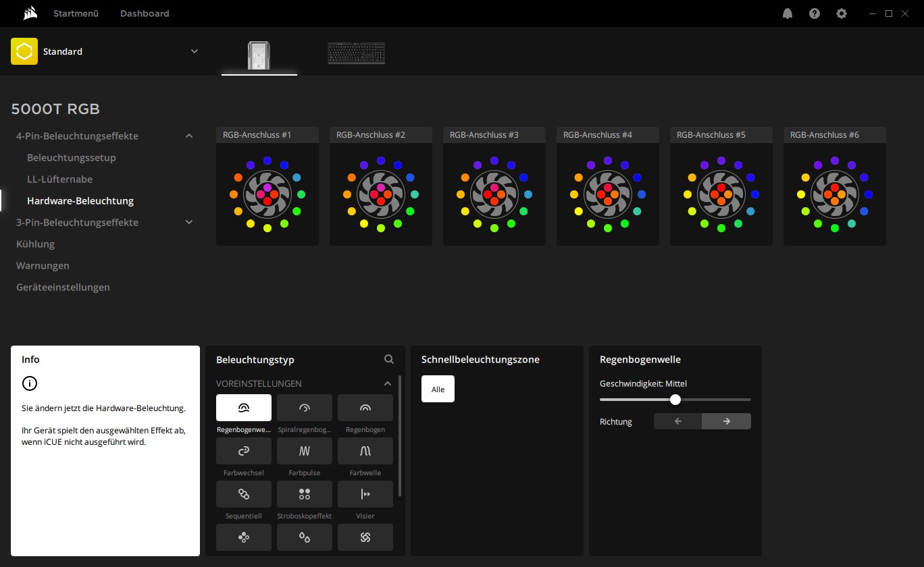Open lighting type search magnifier
The width and height of the screenshot is (924, 567).
[x=389, y=360]
